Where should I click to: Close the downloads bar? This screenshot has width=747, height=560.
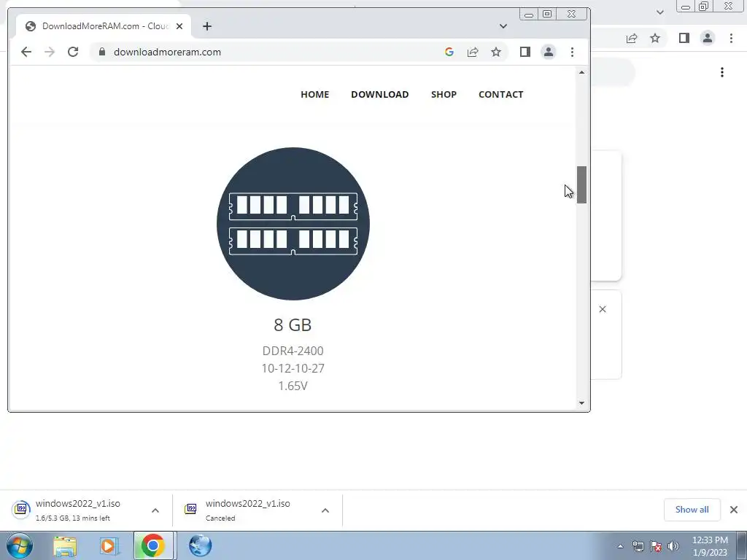[734, 510]
